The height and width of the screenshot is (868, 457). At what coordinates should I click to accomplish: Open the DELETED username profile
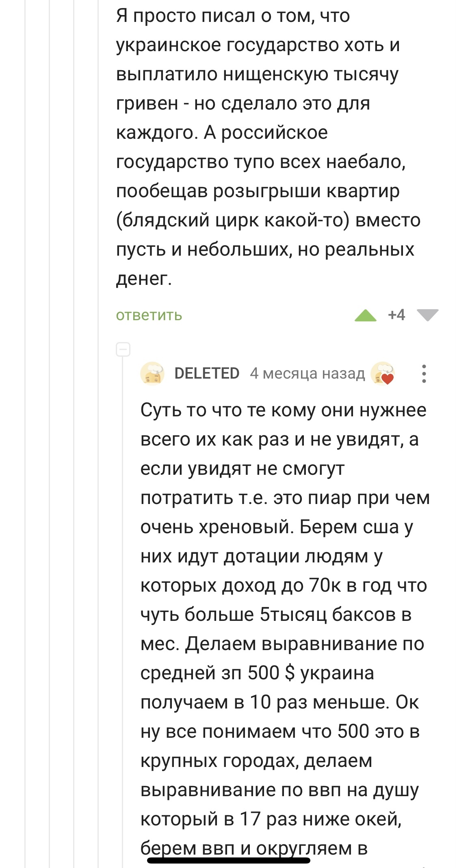(207, 373)
